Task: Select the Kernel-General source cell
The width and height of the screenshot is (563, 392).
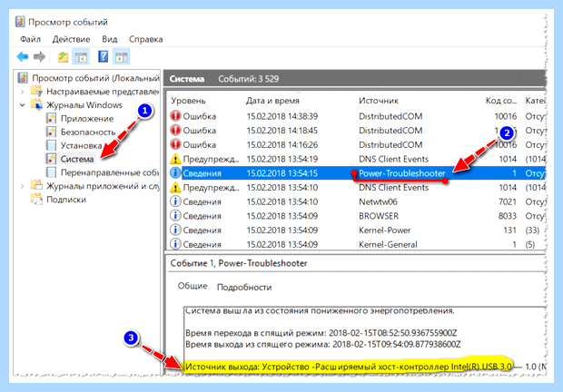Action: coord(388,245)
